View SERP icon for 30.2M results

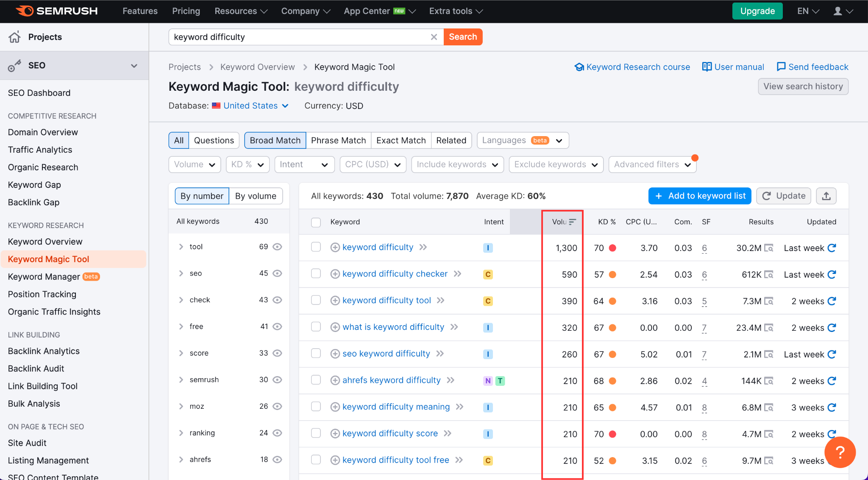[x=769, y=248]
